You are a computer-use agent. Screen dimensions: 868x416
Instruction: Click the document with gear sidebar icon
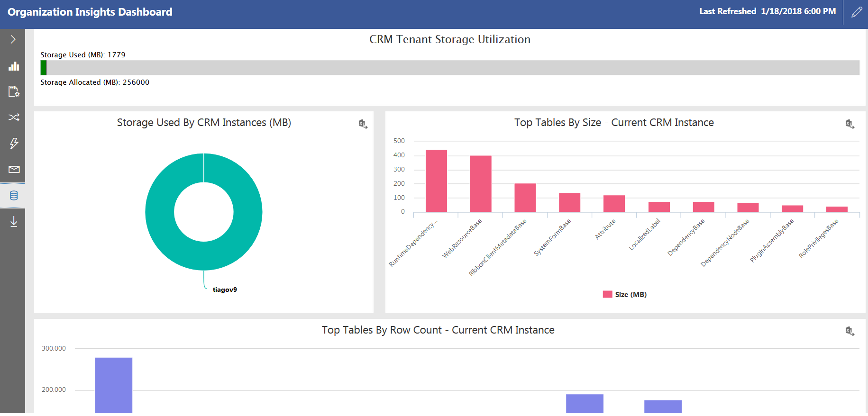pos(13,91)
